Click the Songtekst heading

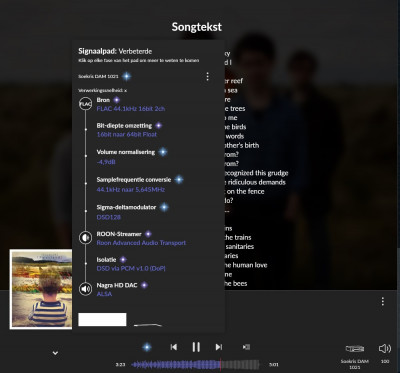197,27
